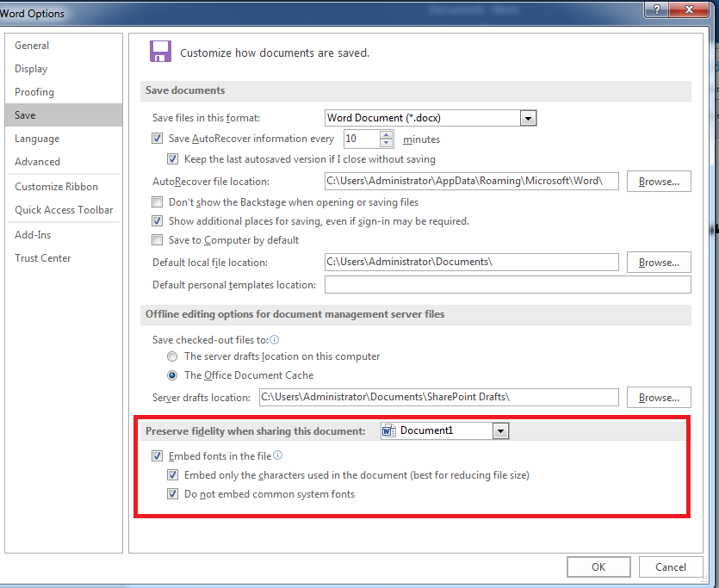The height and width of the screenshot is (588, 719).
Task: Enable Save to Computer by default
Action: [x=158, y=240]
